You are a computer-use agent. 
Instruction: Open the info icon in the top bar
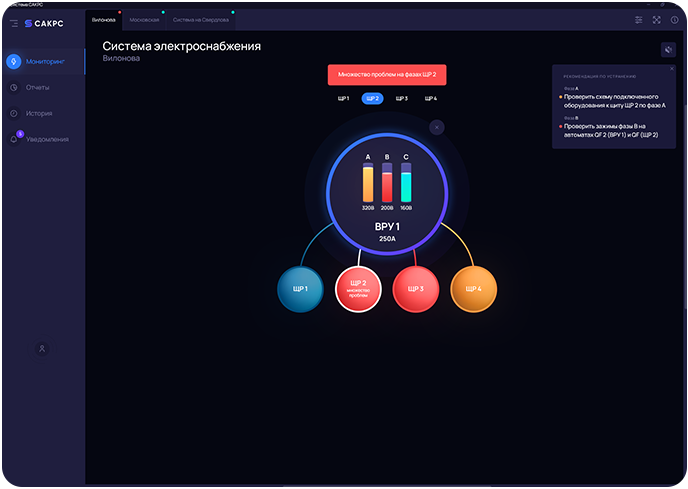pyautogui.click(x=674, y=20)
